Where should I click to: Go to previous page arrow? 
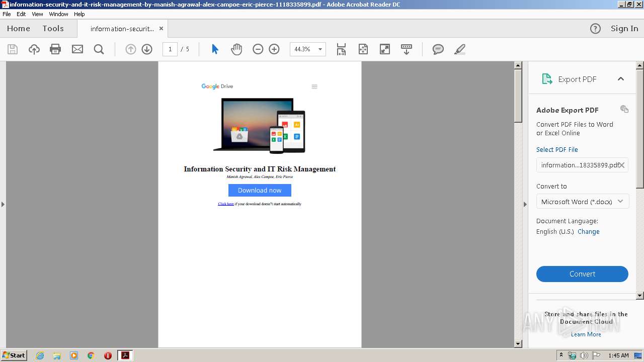[131, 49]
